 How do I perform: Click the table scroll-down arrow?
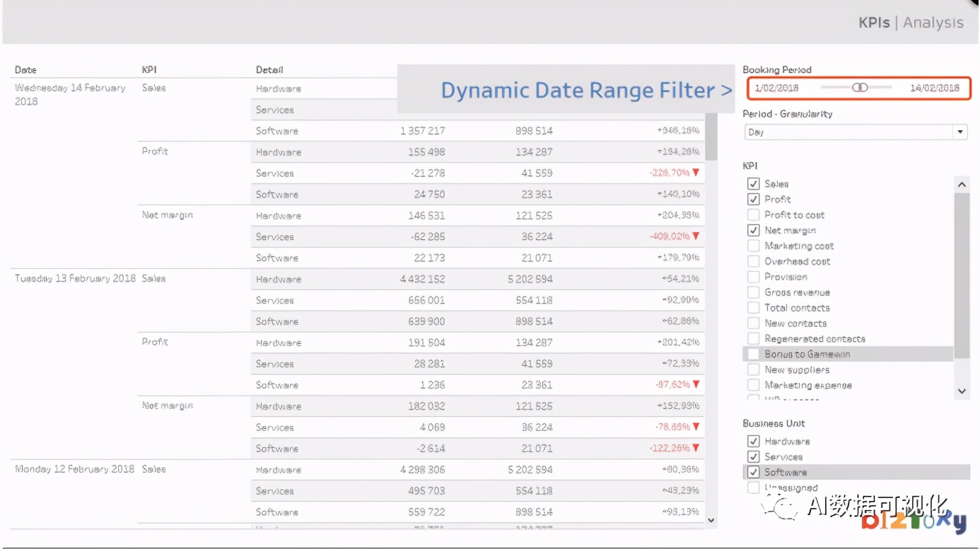coord(711,520)
